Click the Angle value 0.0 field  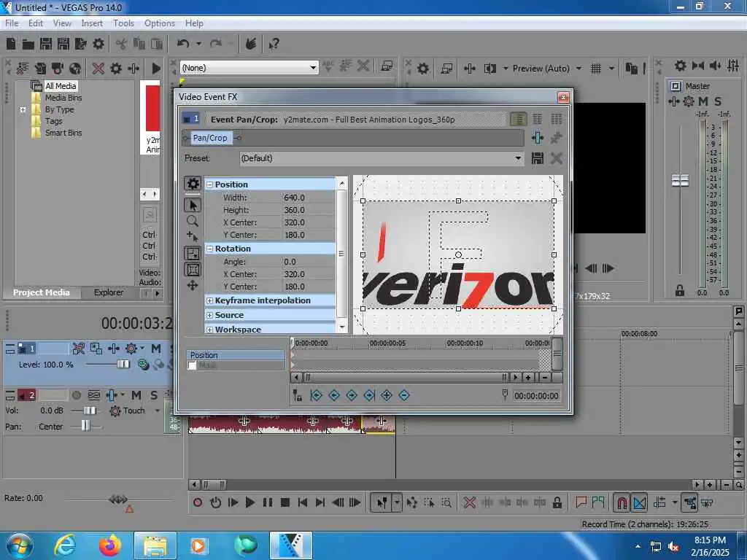309,262
